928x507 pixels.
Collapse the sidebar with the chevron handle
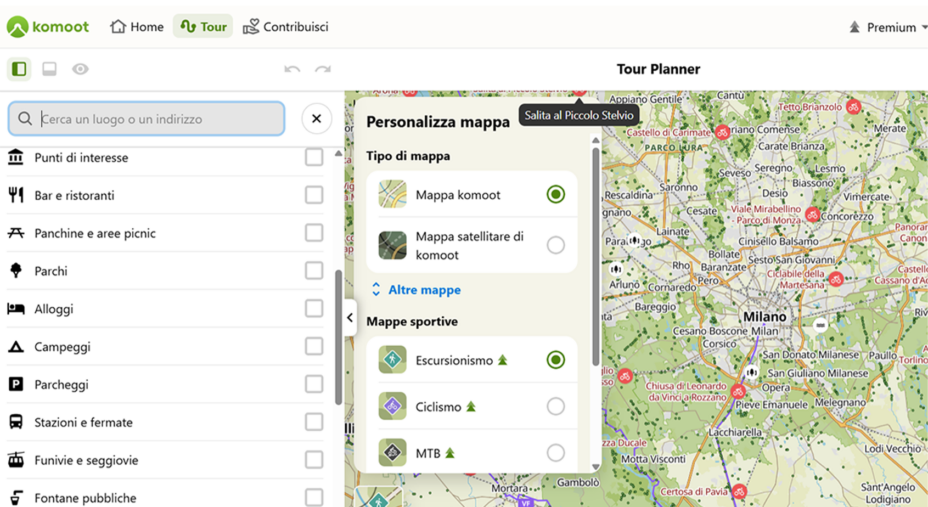click(x=350, y=318)
